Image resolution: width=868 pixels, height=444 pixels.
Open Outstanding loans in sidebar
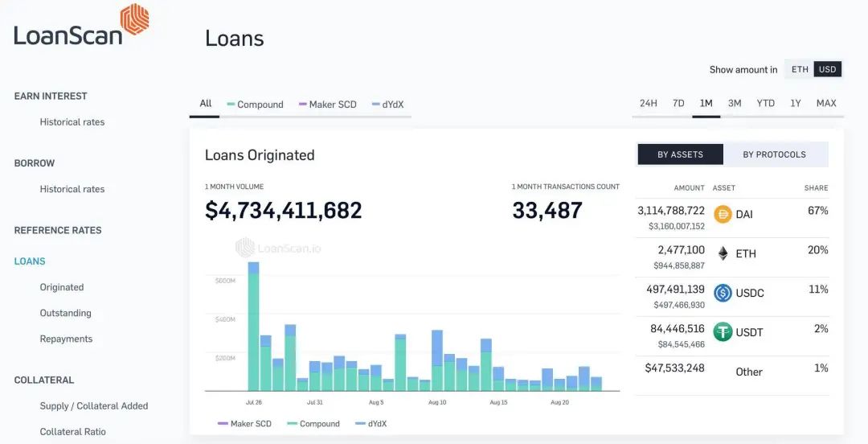(66, 313)
